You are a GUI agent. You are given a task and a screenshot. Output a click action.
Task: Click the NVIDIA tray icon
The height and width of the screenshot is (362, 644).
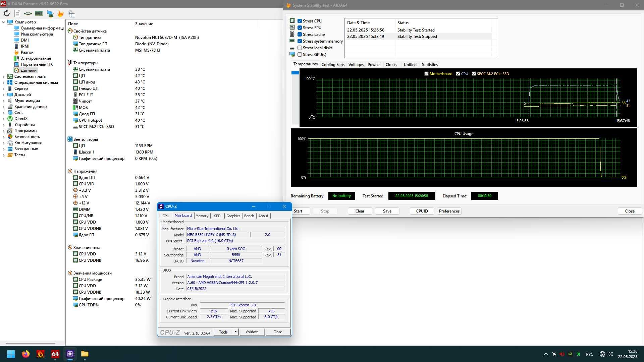click(x=570, y=354)
